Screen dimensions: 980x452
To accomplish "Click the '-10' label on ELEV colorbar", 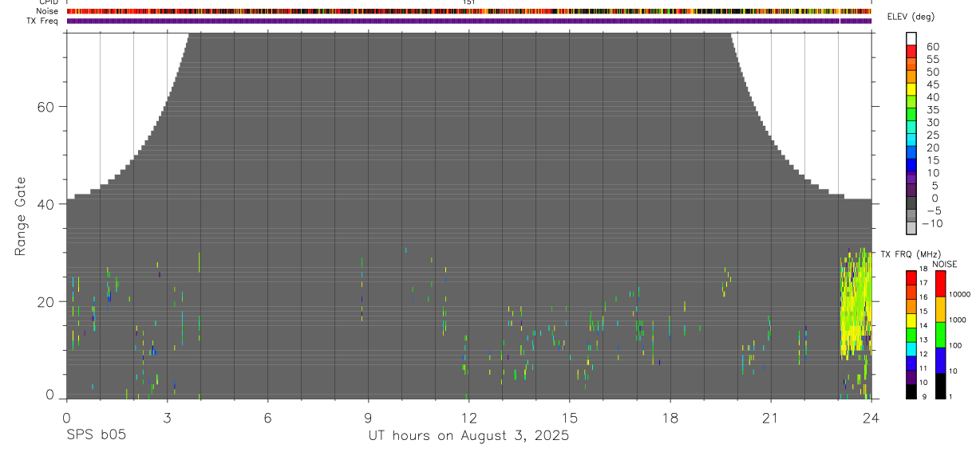I will click(x=931, y=223).
